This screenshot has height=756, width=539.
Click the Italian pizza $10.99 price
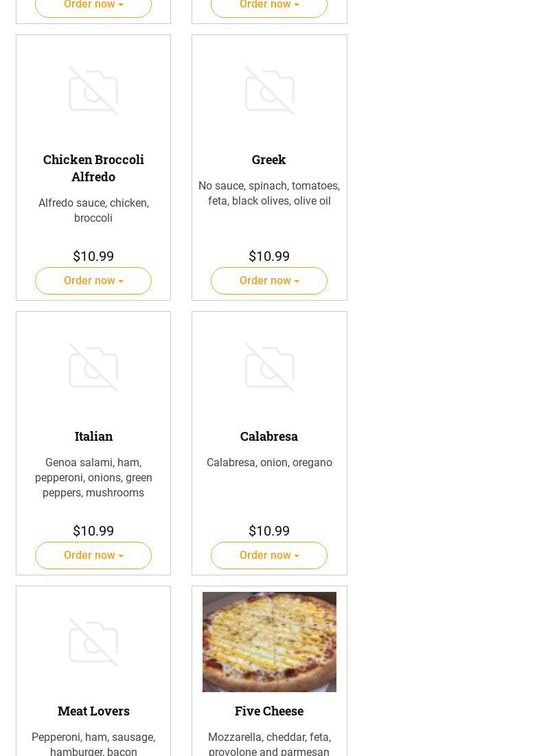coord(93,531)
